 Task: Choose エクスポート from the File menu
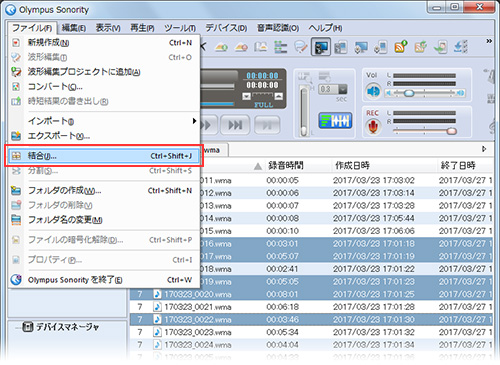[103, 136]
